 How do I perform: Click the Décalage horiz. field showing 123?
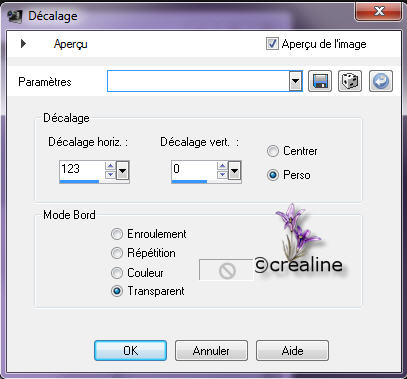click(x=82, y=169)
